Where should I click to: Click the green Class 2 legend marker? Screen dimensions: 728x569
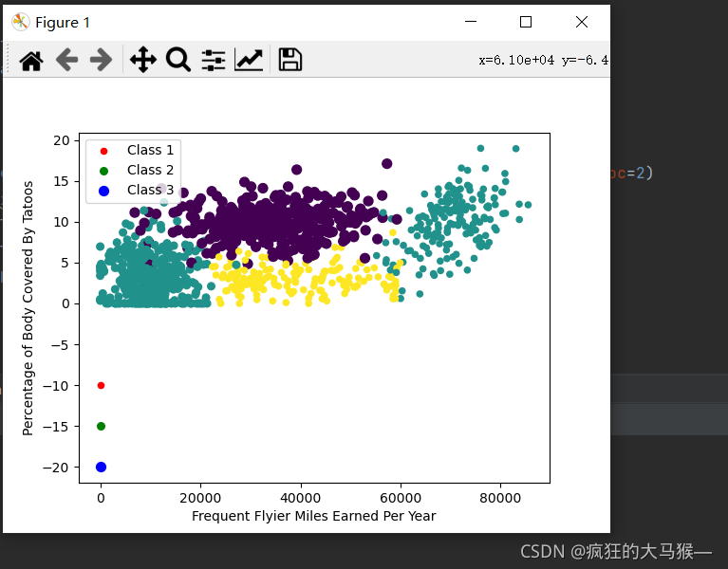click(x=104, y=171)
